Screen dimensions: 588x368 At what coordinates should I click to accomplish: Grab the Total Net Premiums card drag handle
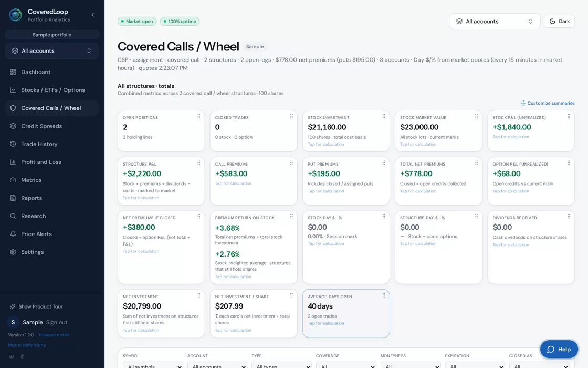[476, 163]
